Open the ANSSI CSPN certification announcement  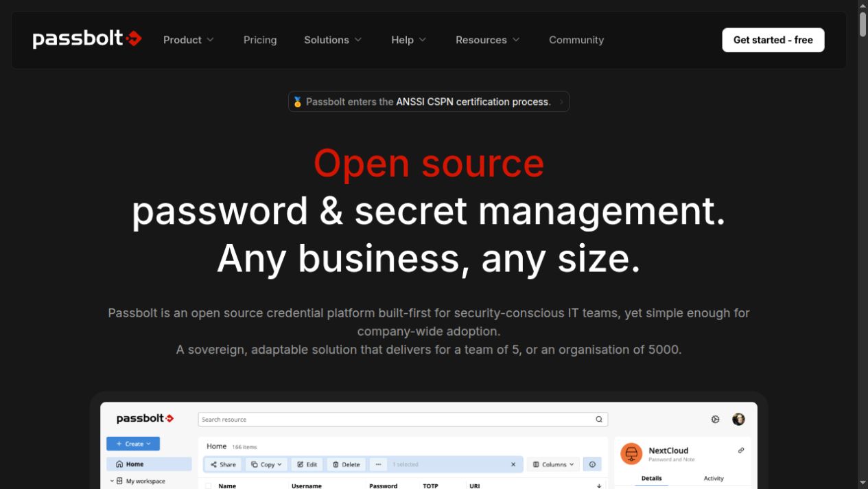click(429, 102)
